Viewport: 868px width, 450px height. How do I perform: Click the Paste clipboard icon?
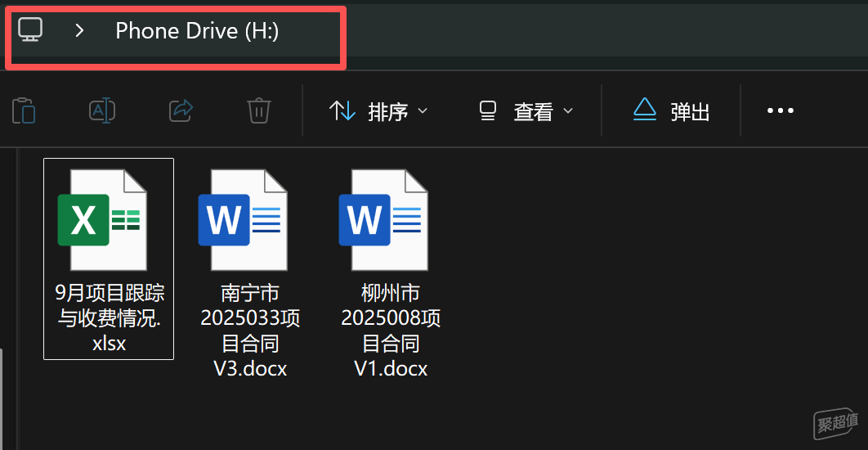coord(24,110)
